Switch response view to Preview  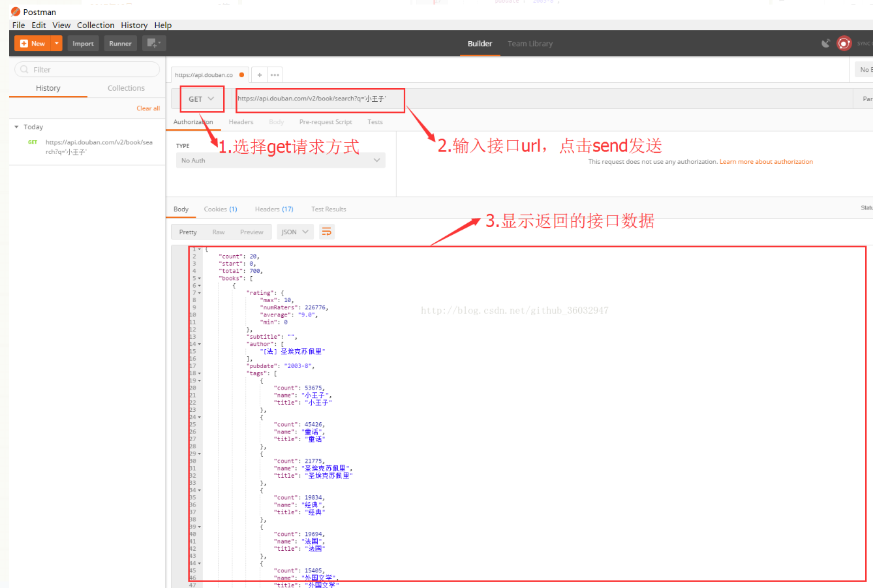click(251, 232)
